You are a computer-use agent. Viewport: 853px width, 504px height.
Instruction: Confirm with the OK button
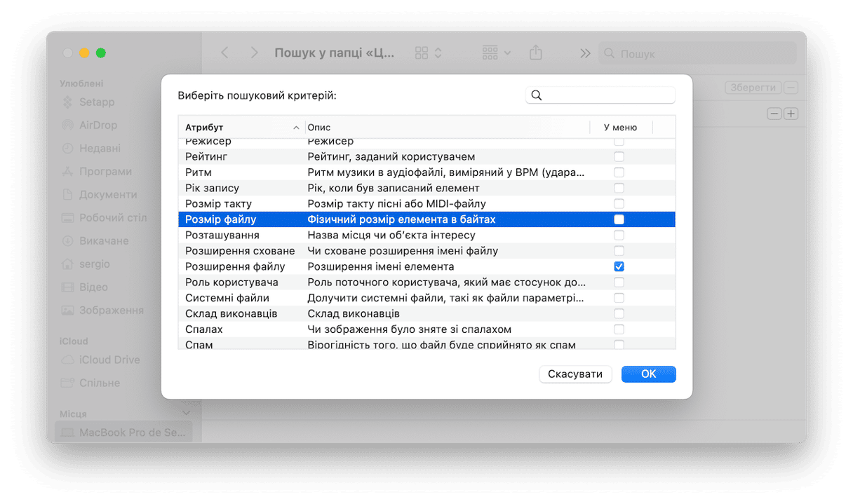[648, 374]
